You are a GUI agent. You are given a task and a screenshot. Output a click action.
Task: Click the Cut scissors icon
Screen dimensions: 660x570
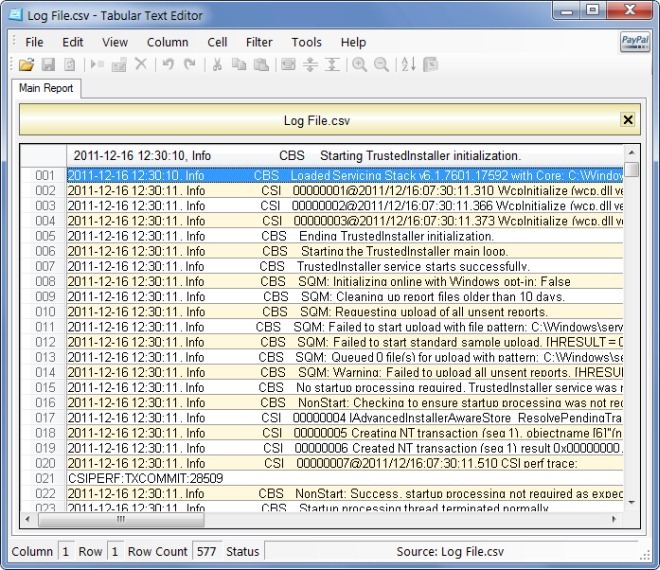pyautogui.click(x=217, y=64)
